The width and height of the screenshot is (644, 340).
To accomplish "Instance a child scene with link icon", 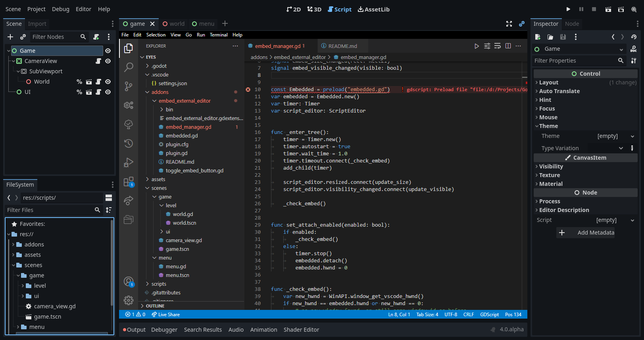I will point(23,37).
